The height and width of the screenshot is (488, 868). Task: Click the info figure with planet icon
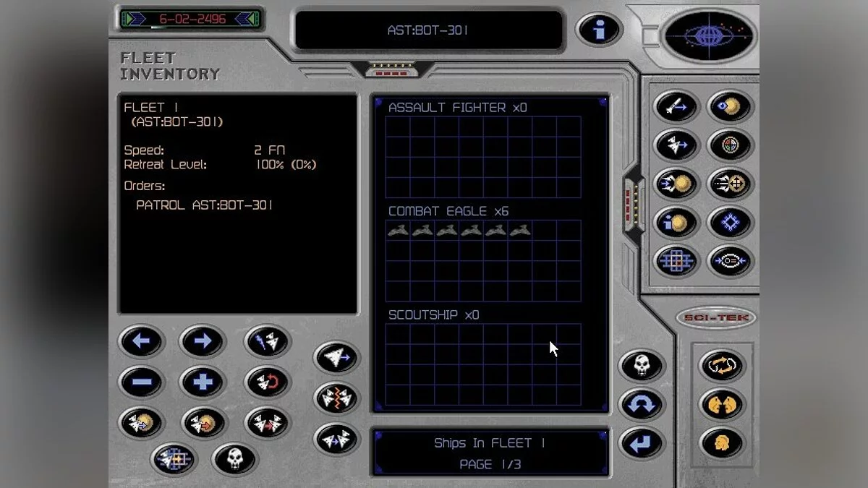676,222
